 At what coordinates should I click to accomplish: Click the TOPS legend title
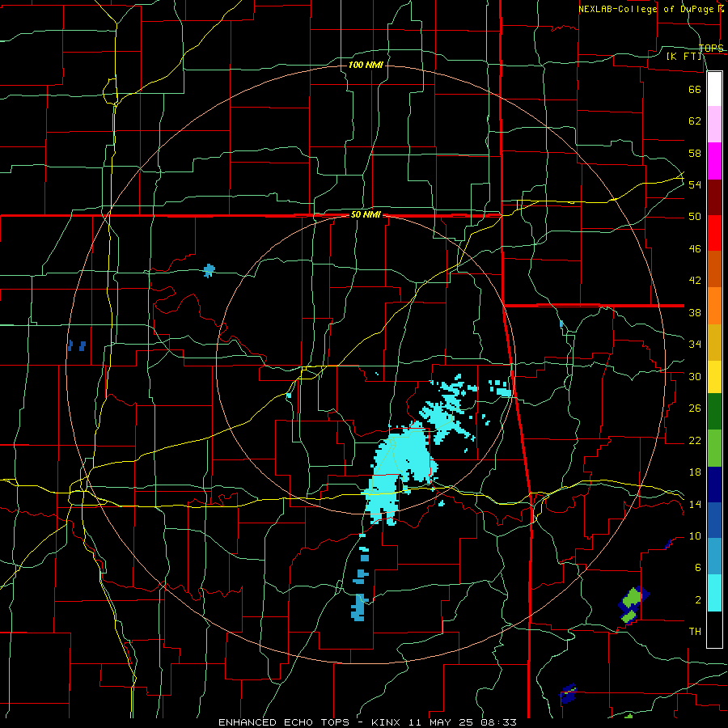click(711, 48)
